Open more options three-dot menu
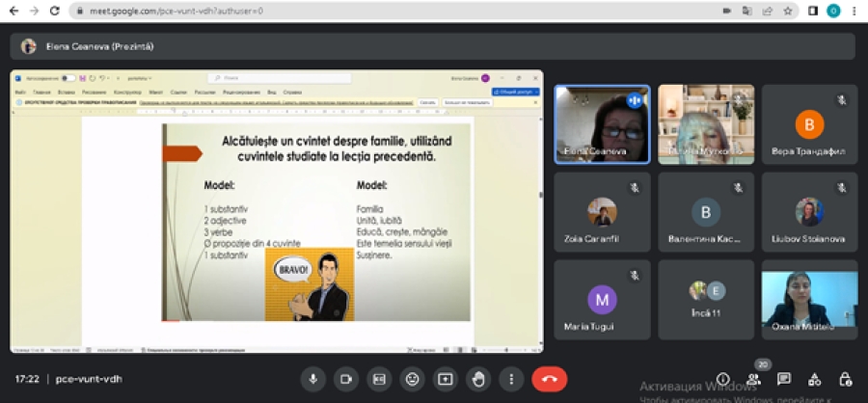 pyautogui.click(x=511, y=379)
